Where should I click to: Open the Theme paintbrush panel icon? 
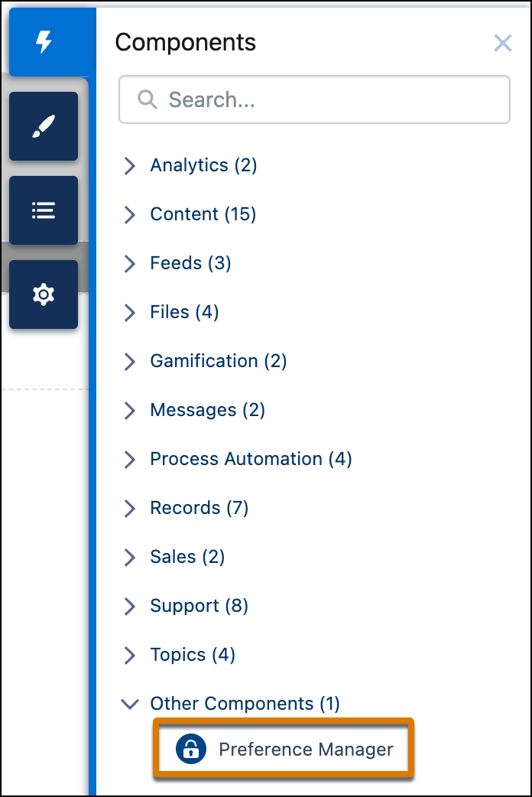43,126
